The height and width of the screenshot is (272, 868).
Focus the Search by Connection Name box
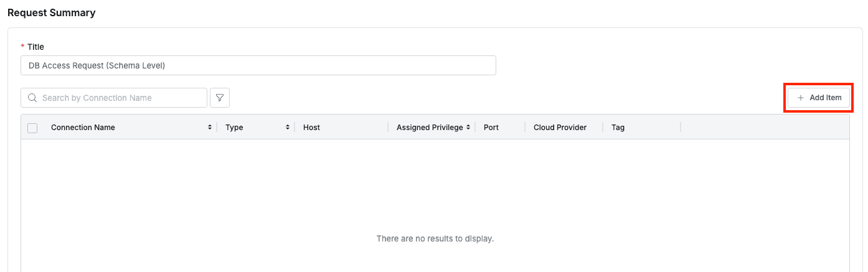118,98
